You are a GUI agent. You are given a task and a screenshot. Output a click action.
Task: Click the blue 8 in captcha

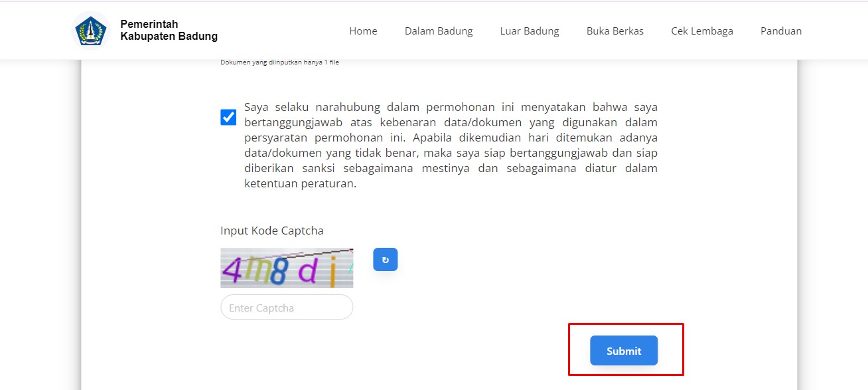[x=279, y=270]
